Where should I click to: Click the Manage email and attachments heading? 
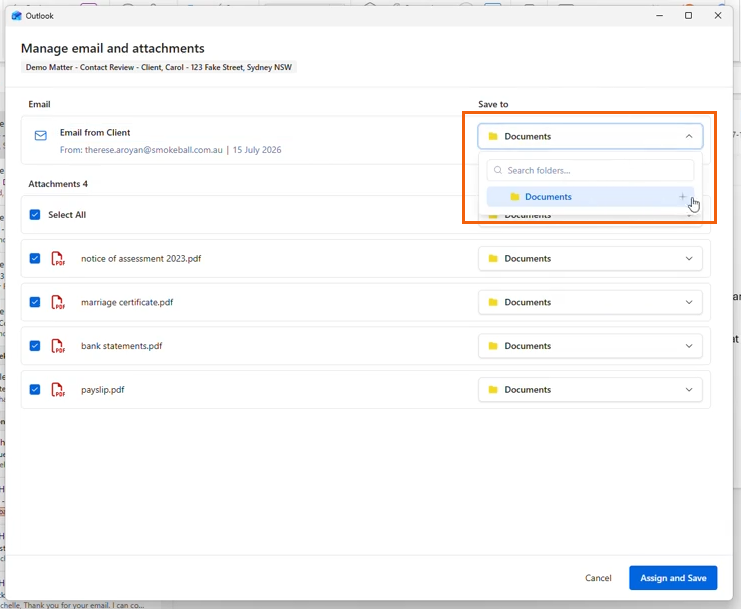[113, 48]
